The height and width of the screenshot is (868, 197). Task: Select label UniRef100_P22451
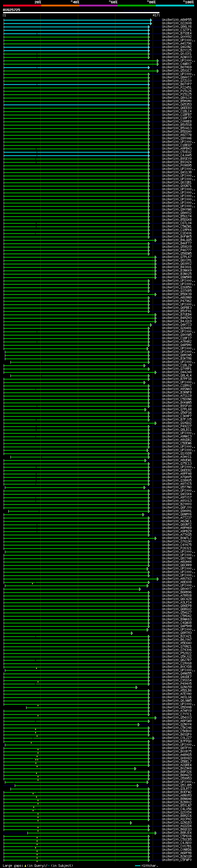[177, 88]
